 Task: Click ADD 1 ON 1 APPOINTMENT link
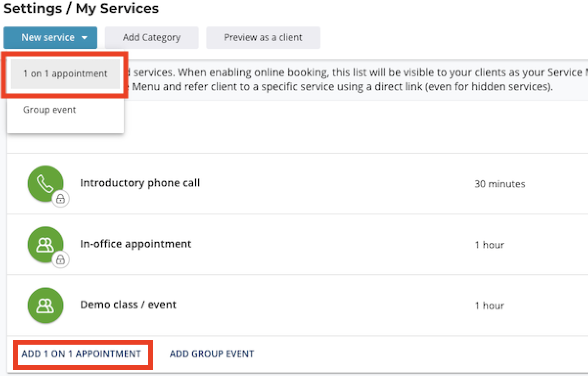tap(81, 354)
